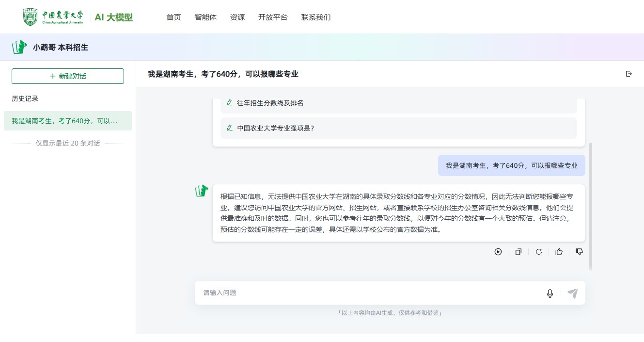The image size is (644, 342).
Task: Go to 开放平台 page
Action: tap(273, 17)
